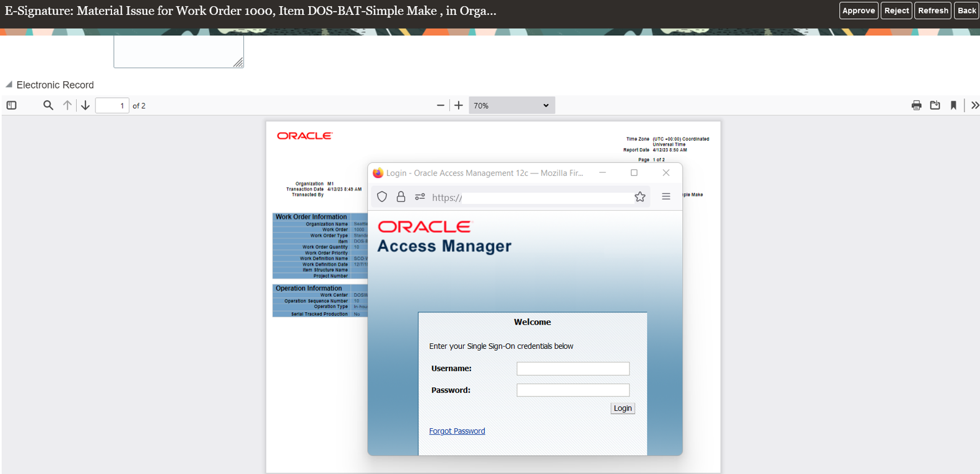Click 'Report Date' text in PDF header
Screen dimensions: 980x474
point(636,150)
